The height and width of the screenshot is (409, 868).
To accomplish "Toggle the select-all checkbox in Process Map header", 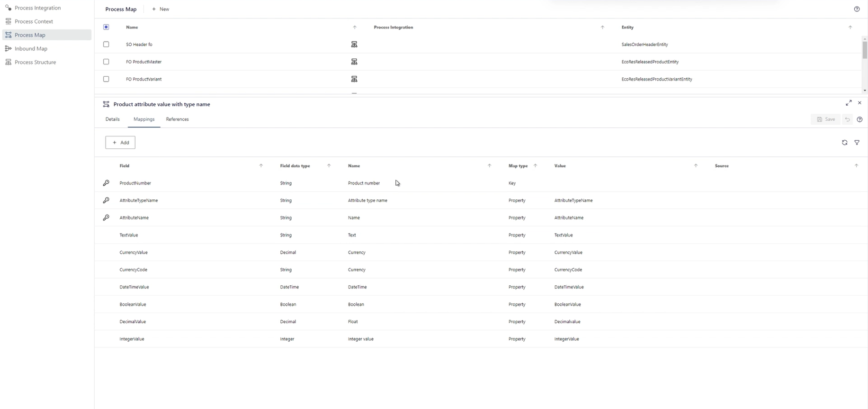I will point(106,27).
